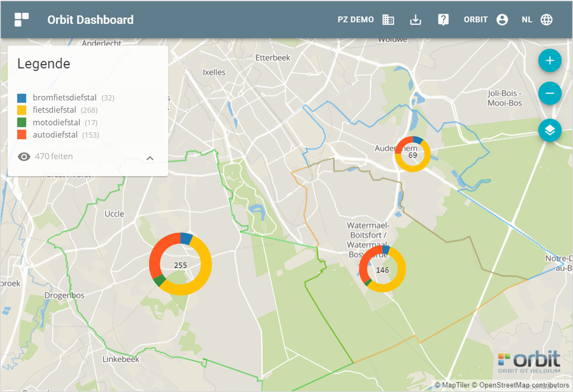Open the map layers button
The width and height of the screenshot is (573, 392).
550,130
